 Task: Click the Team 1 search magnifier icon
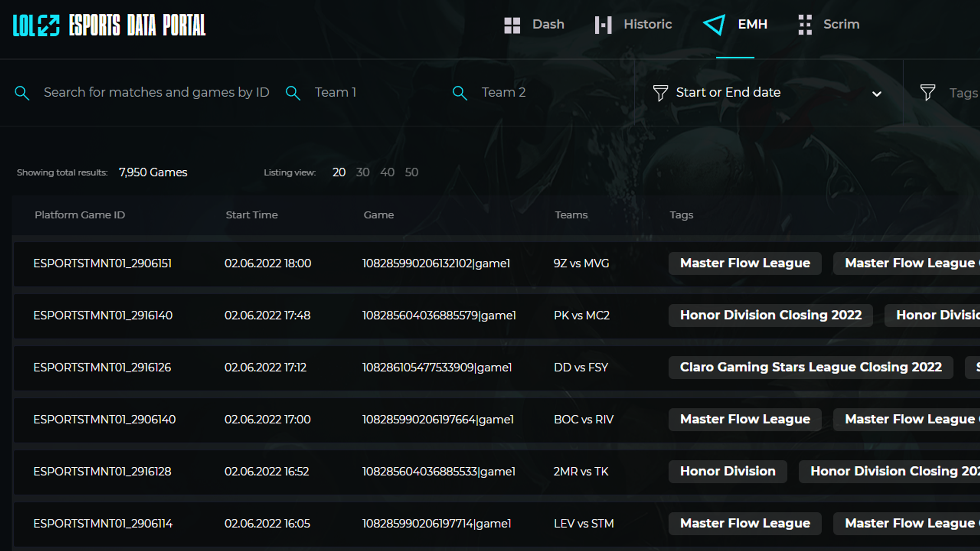(293, 93)
